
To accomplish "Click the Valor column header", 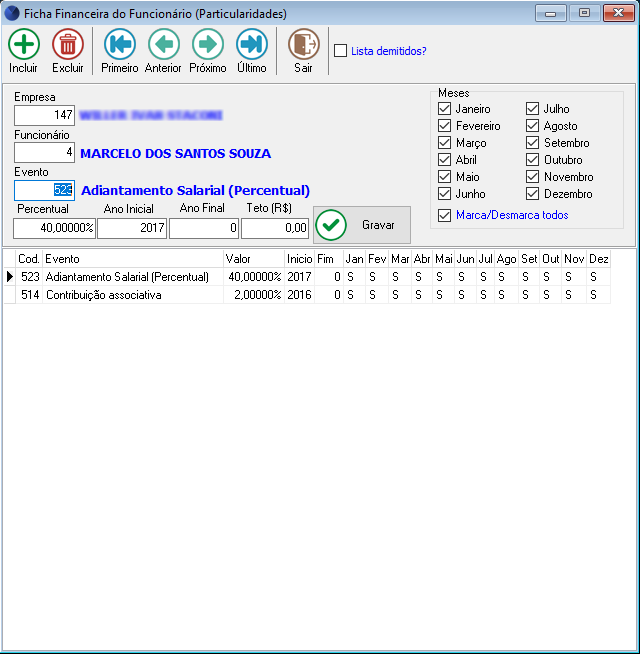I will click(x=254, y=258).
